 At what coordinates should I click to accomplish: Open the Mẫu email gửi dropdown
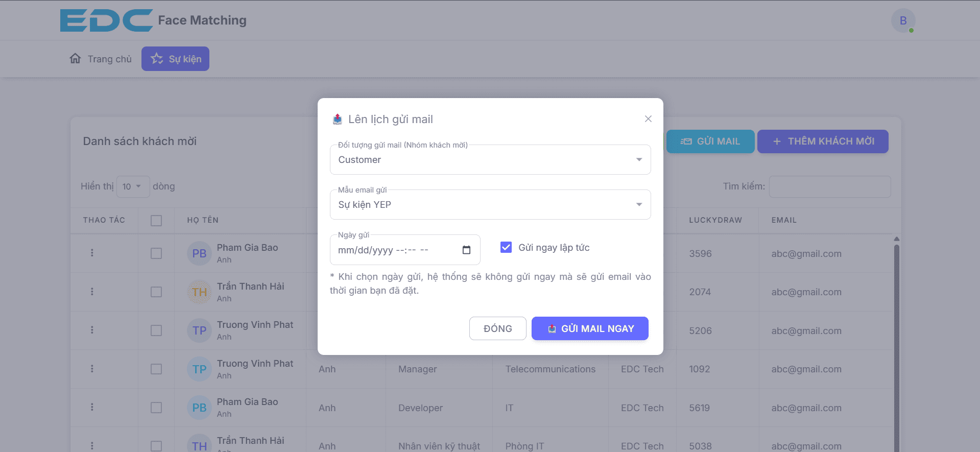click(x=490, y=205)
